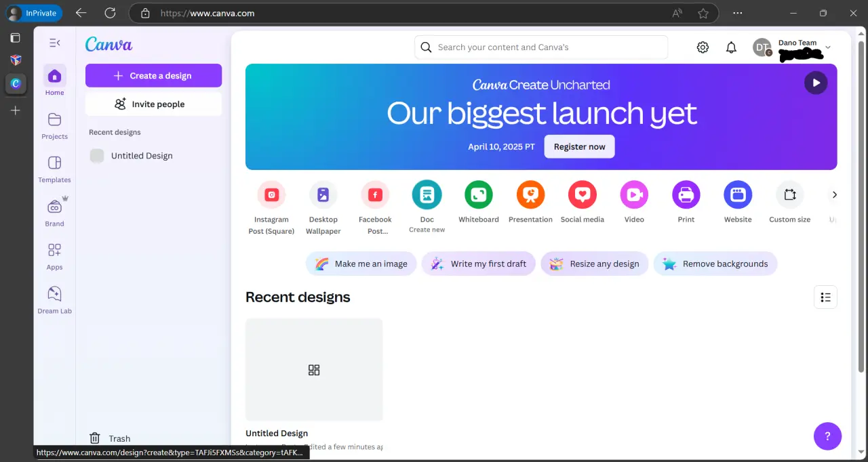Image resolution: width=868 pixels, height=462 pixels.
Task: Open the browser tab actions icon
Action: click(x=16, y=38)
